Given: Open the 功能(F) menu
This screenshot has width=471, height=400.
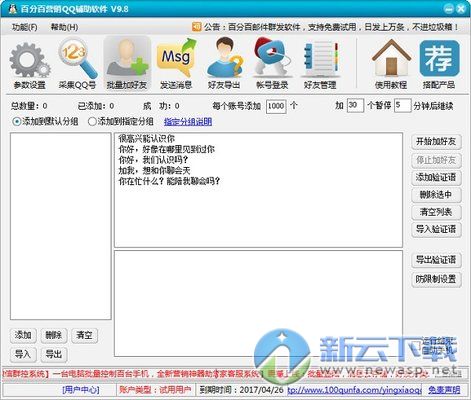Looking at the screenshot, I should 24,27.
